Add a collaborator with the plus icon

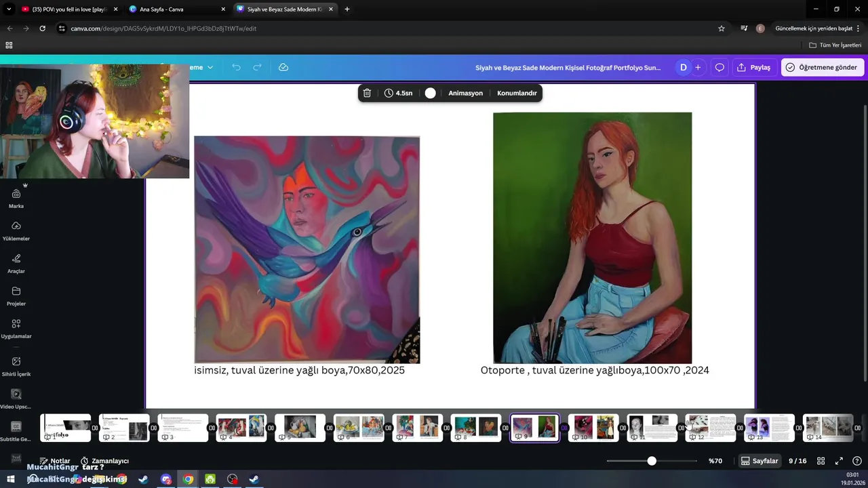[x=698, y=67]
